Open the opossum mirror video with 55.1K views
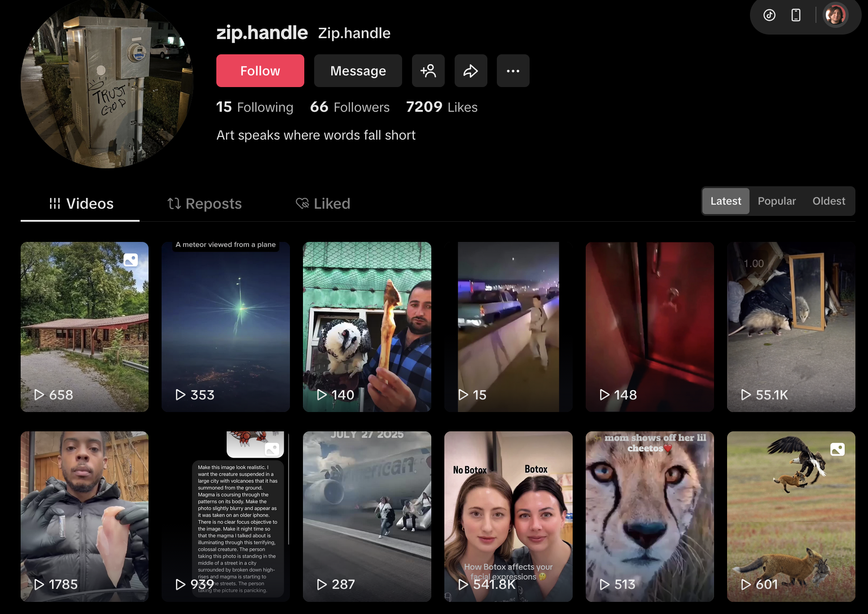The width and height of the screenshot is (868, 614). [x=791, y=327]
